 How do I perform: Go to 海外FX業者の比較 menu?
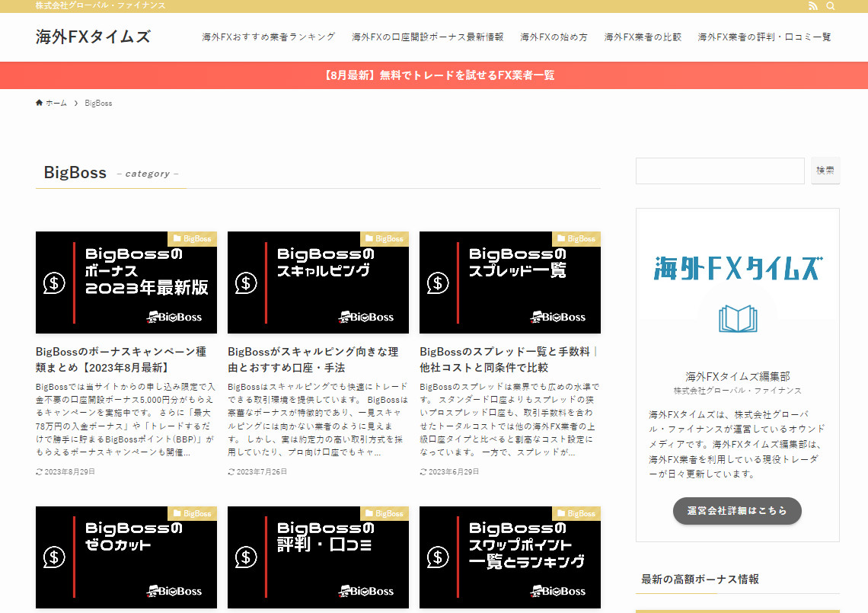point(643,37)
